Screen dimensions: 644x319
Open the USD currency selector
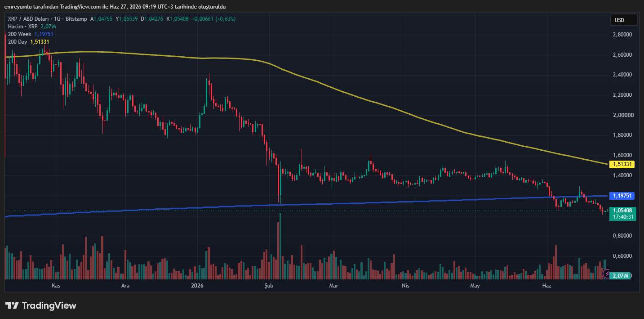point(624,20)
